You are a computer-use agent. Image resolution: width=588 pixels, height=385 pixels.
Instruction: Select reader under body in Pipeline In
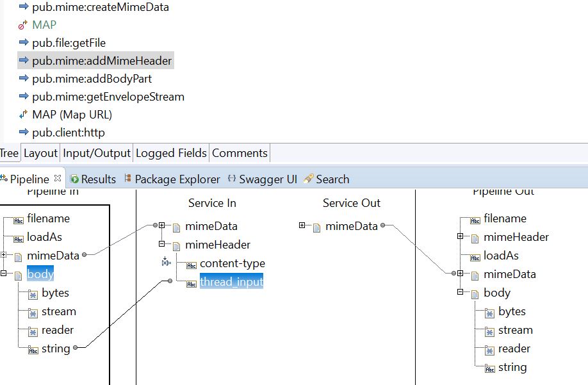(x=58, y=330)
